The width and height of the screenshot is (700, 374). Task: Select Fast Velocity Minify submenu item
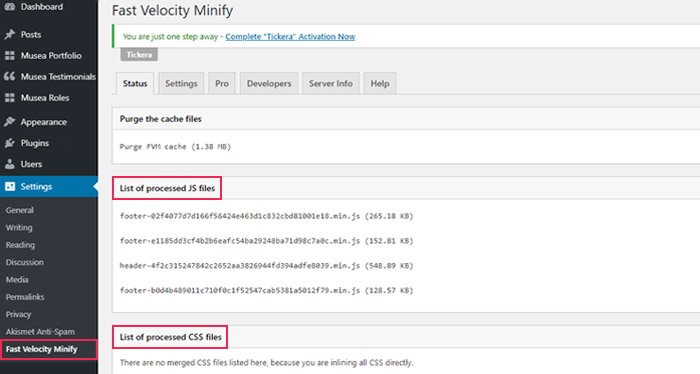click(x=42, y=349)
